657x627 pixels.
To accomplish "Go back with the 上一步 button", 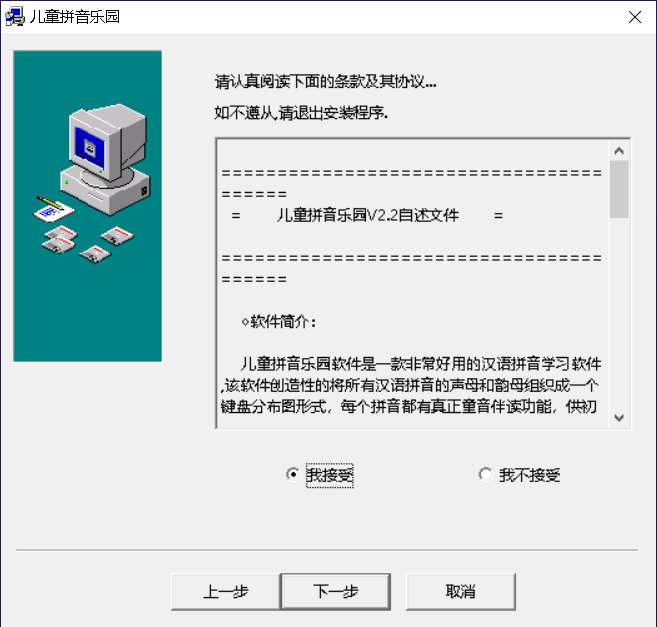I will pyautogui.click(x=226, y=591).
